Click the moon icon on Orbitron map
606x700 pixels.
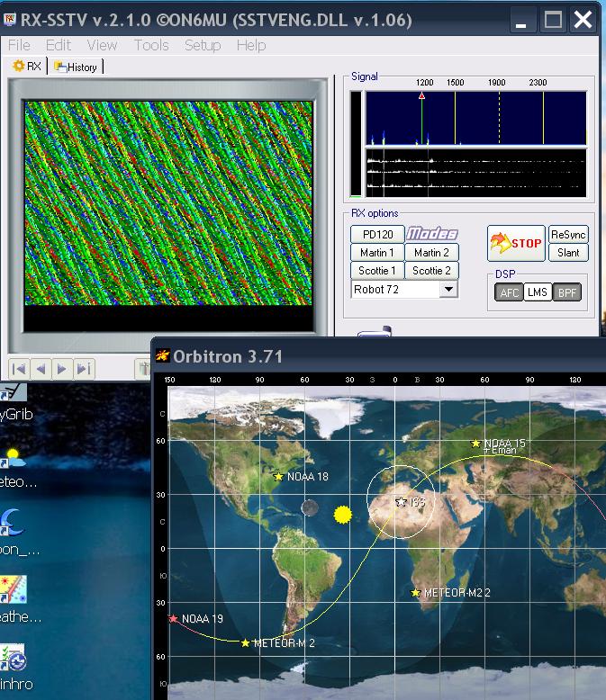point(310,507)
